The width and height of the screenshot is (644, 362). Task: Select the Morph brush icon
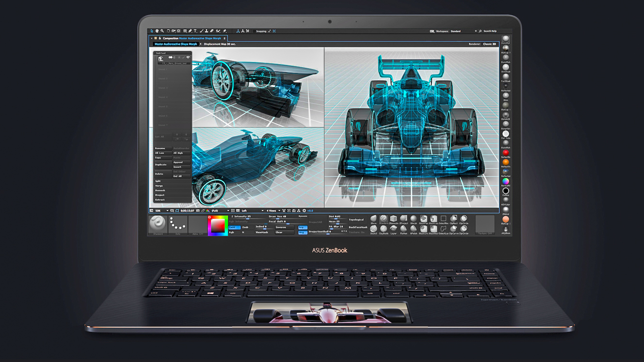tap(414, 219)
